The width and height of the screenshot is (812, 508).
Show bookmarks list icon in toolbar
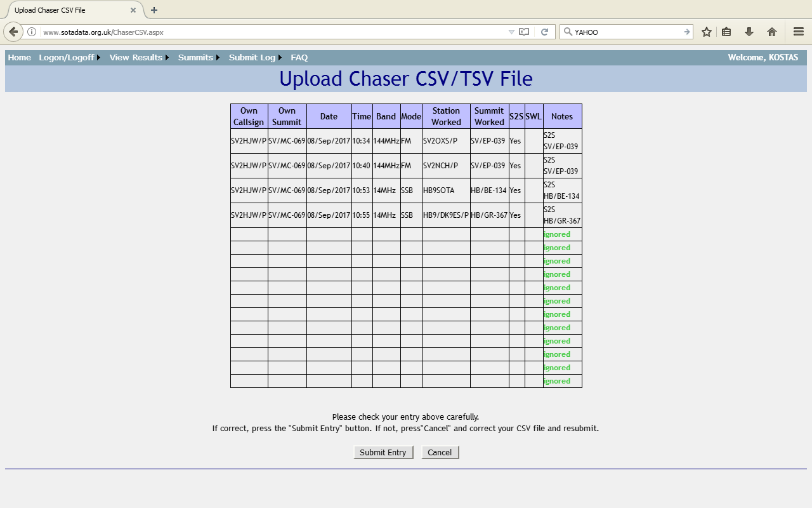(726, 32)
